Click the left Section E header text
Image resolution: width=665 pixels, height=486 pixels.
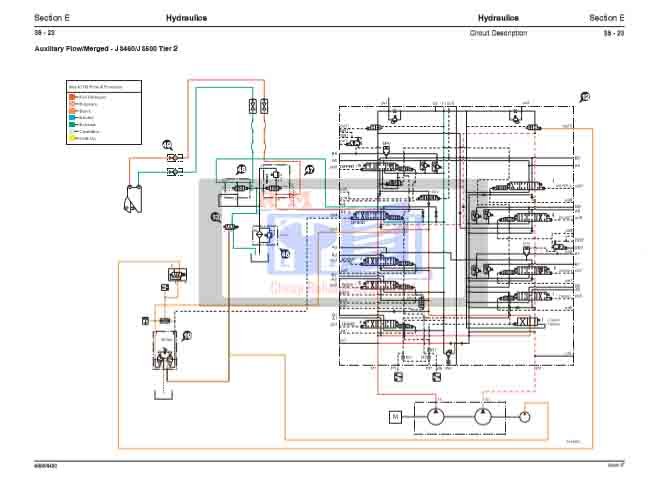coord(51,18)
